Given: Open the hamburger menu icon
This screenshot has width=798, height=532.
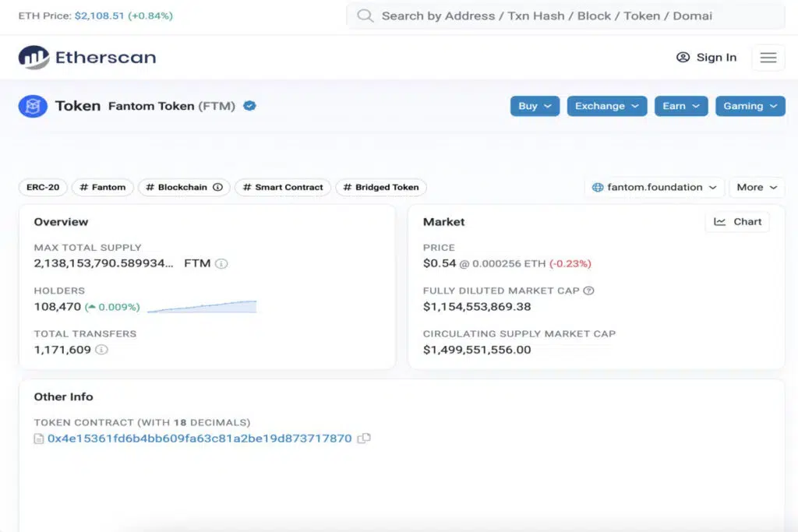Looking at the screenshot, I should click(x=768, y=58).
